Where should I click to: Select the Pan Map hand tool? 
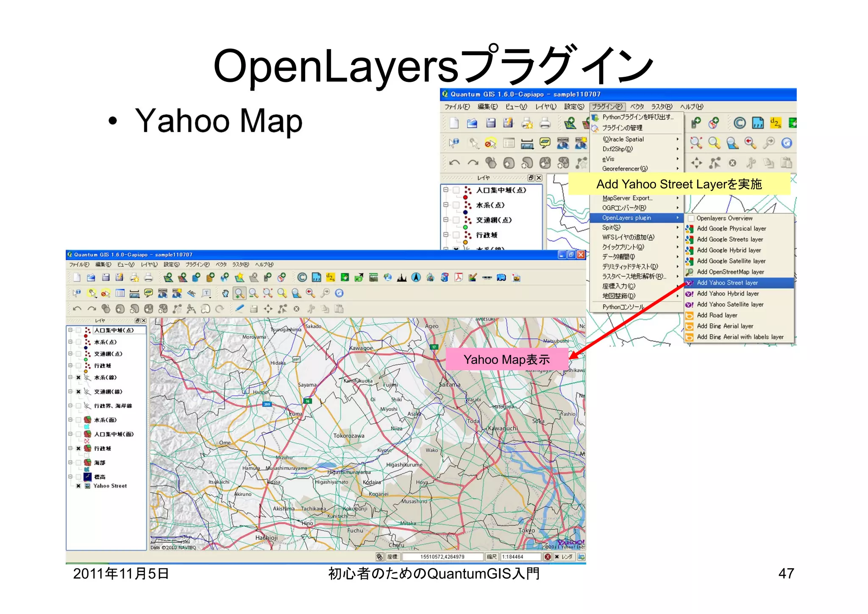click(x=225, y=293)
